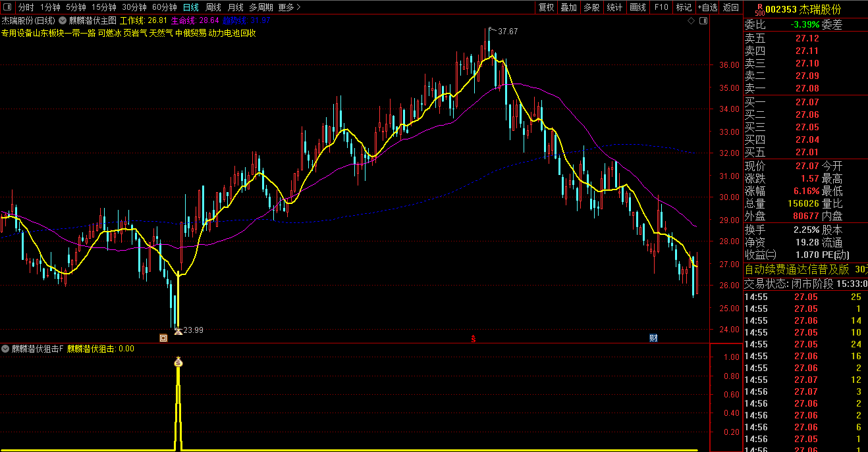Click the R 500 margin badge icon

[759, 9]
